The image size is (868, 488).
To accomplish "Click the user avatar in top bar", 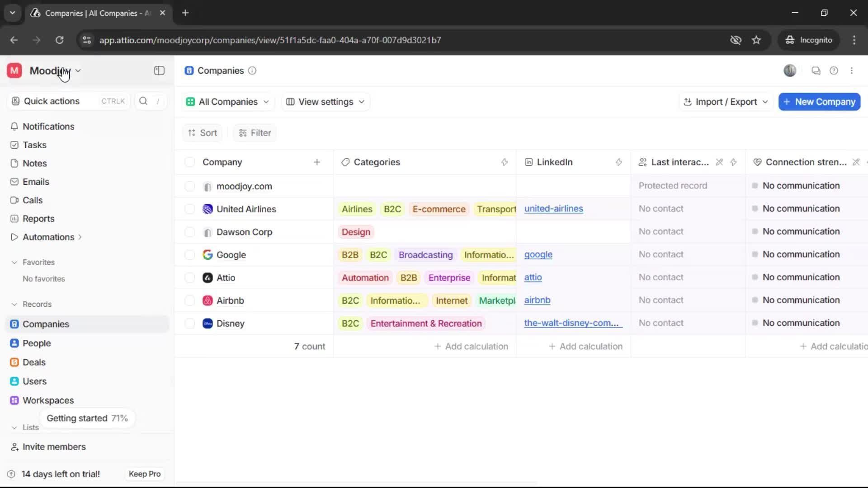I will (789, 70).
